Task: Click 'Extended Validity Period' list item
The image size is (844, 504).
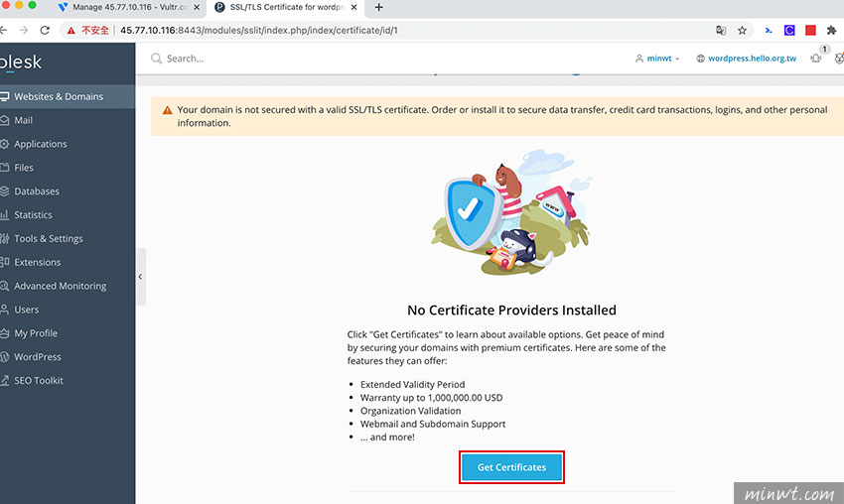Action: click(412, 385)
